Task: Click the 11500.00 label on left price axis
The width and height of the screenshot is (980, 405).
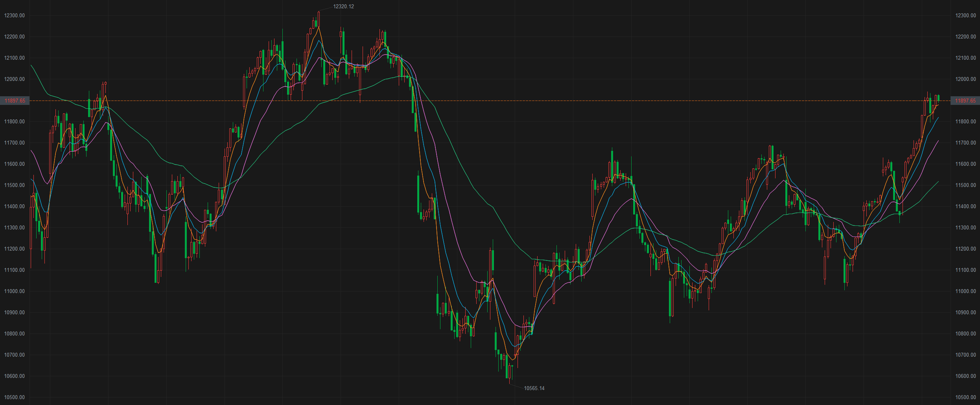Action: (15, 185)
